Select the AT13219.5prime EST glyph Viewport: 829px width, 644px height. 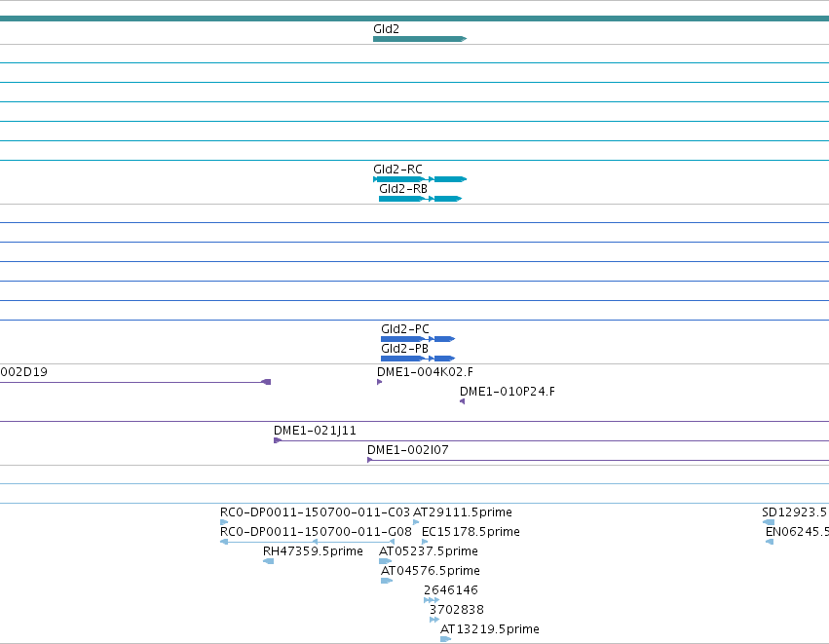point(446,639)
